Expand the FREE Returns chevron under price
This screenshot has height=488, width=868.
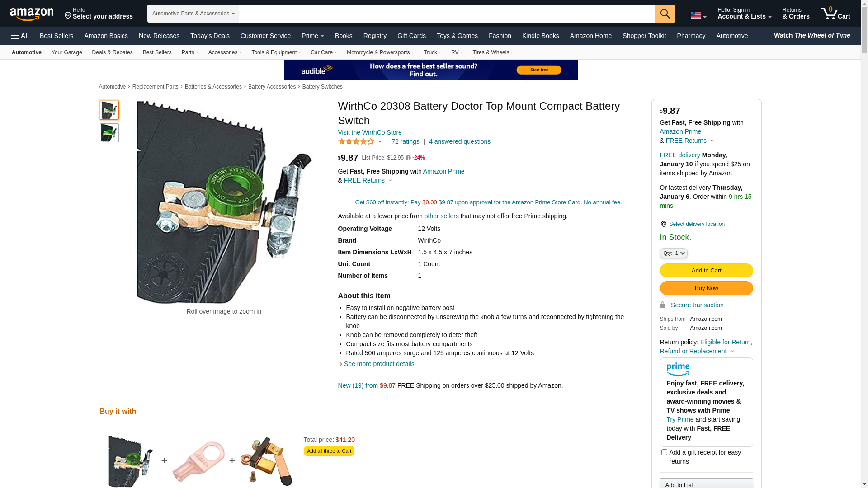click(391, 181)
